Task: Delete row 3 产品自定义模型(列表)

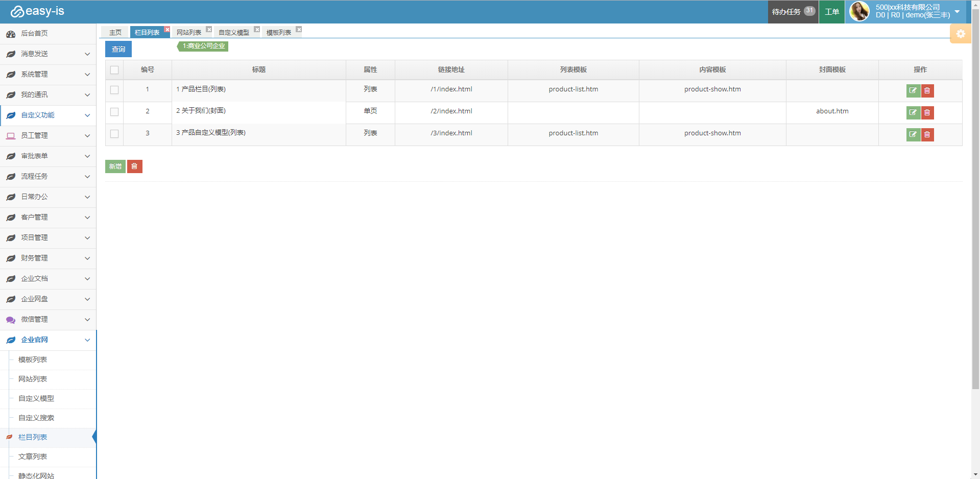Action: [x=927, y=135]
